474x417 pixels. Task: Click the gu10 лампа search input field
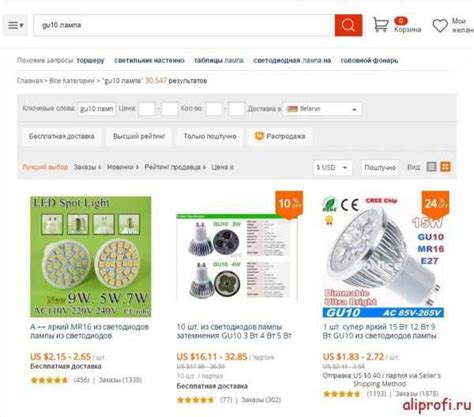point(184,25)
